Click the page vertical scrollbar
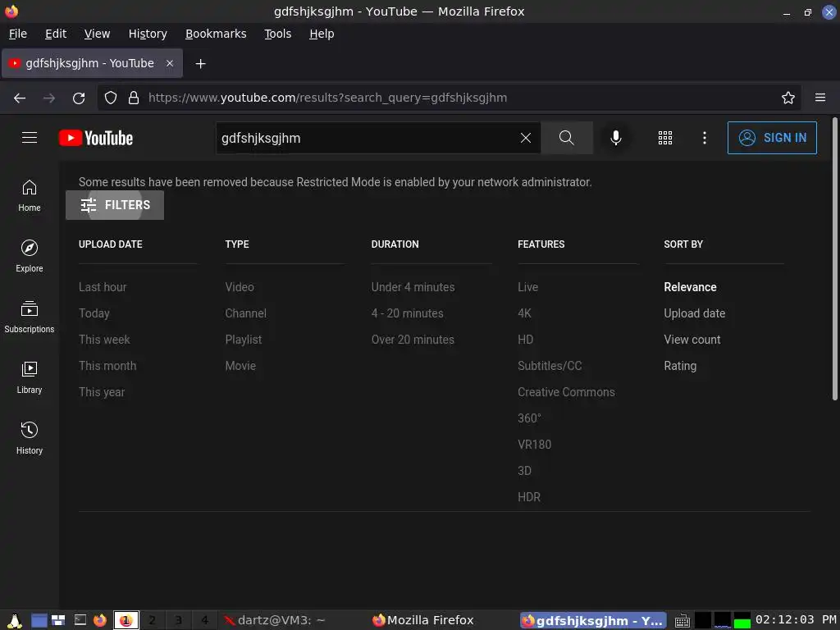Image resolution: width=840 pixels, height=630 pixels. pos(834,258)
